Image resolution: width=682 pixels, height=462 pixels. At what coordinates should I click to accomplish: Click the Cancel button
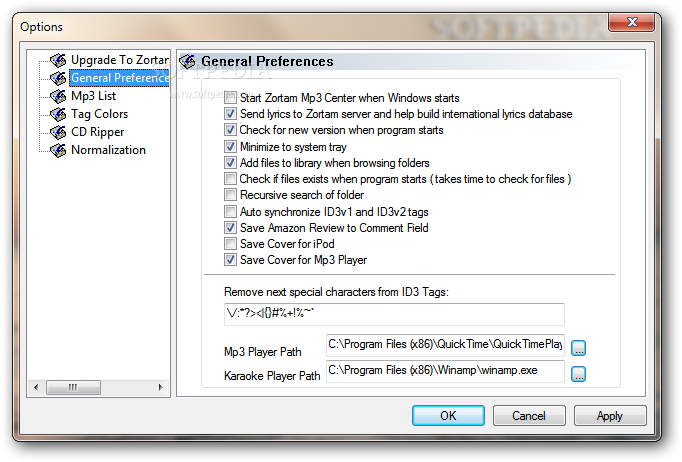(x=529, y=416)
